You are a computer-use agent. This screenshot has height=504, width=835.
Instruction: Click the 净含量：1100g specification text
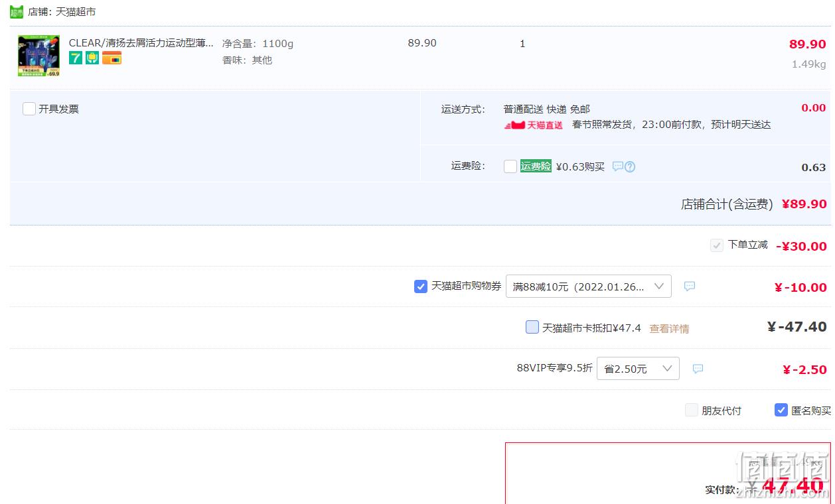258,44
